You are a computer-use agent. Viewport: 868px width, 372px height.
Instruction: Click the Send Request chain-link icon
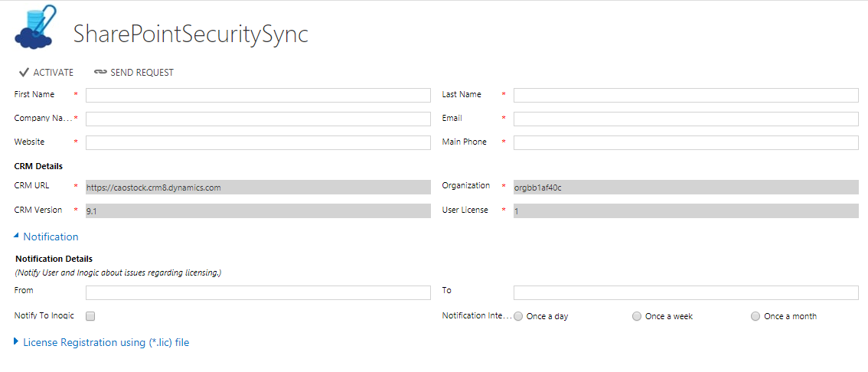[100, 73]
